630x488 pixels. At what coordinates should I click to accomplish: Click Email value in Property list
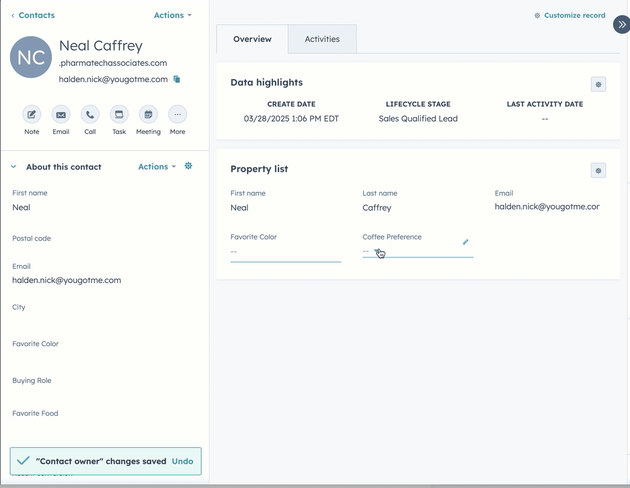(x=547, y=206)
